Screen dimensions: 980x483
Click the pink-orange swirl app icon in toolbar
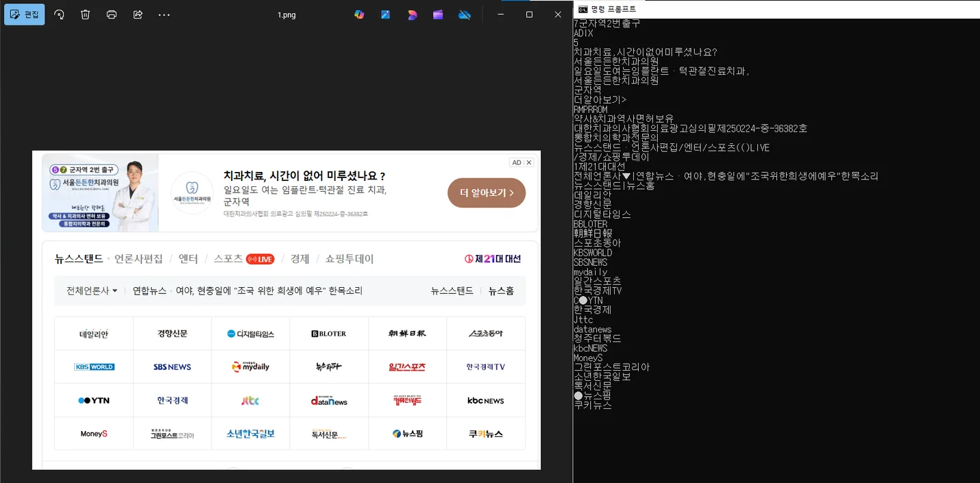[412, 14]
